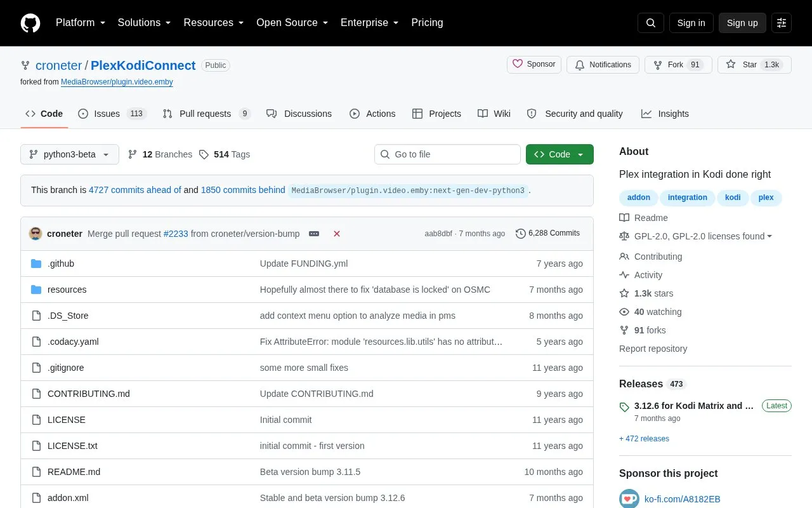
Task: Open the Insights tab
Action: pyautogui.click(x=665, y=114)
